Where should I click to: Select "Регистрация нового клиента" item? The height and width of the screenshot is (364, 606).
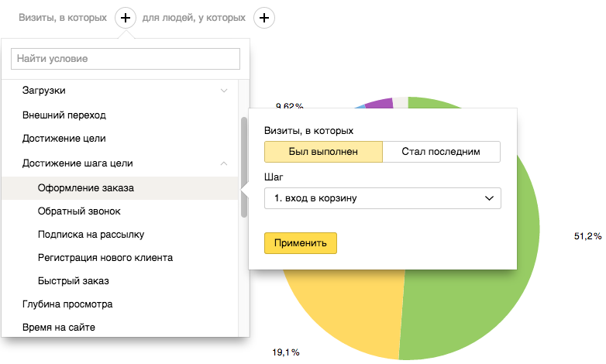tap(105, 257)
